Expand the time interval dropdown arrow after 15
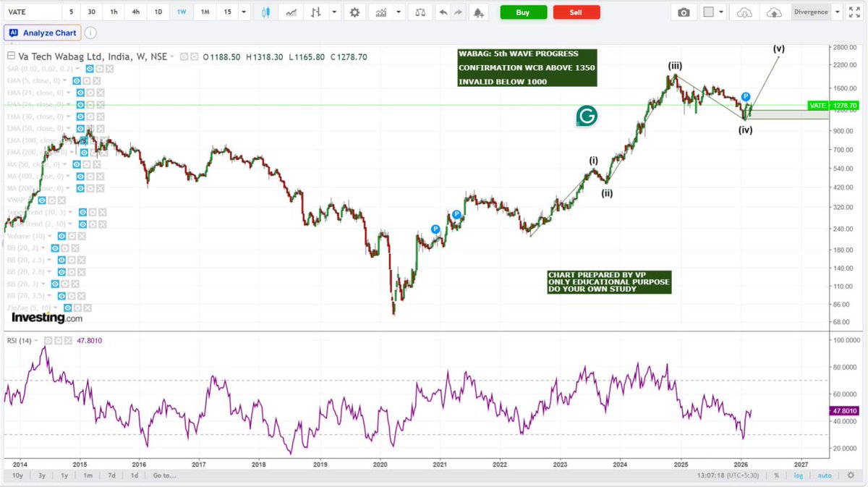This screenshot has height=487, width=868. click(244, 12)
